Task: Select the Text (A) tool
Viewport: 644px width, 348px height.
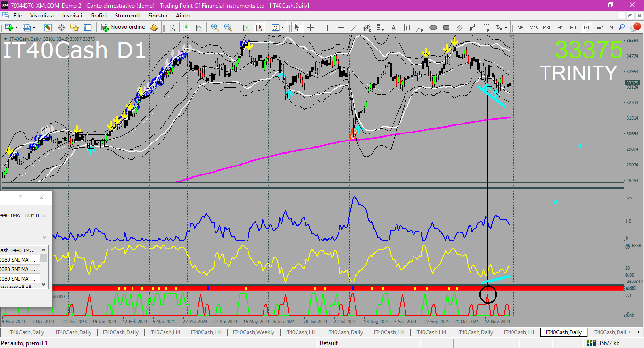Action: tap(393, 27)
